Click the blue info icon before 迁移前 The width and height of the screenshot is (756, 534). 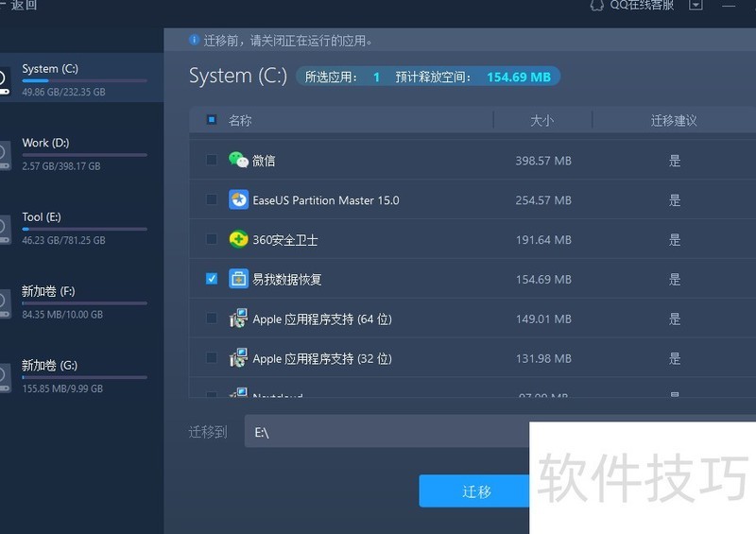coord(195,41)
